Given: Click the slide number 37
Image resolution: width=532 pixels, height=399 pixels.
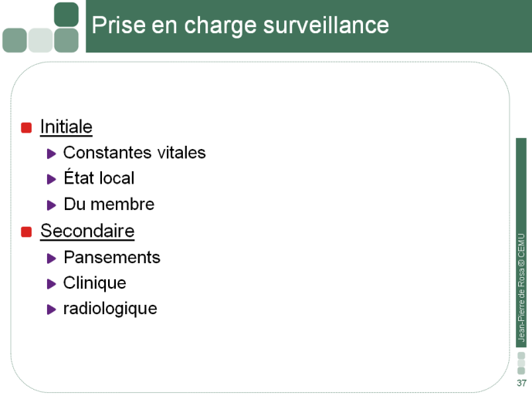Looking at the screenshot, I should click(521, 383).
